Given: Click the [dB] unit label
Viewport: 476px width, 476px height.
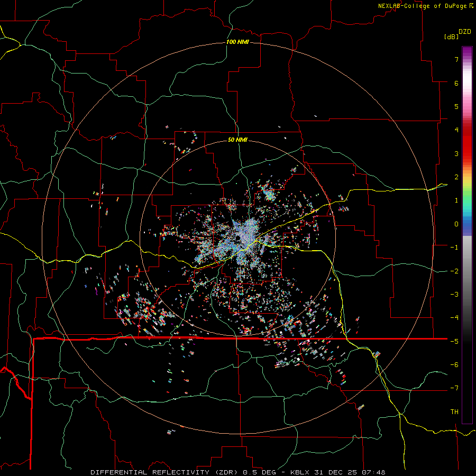Looking at the screenshot, I should (x=451, y=36).
